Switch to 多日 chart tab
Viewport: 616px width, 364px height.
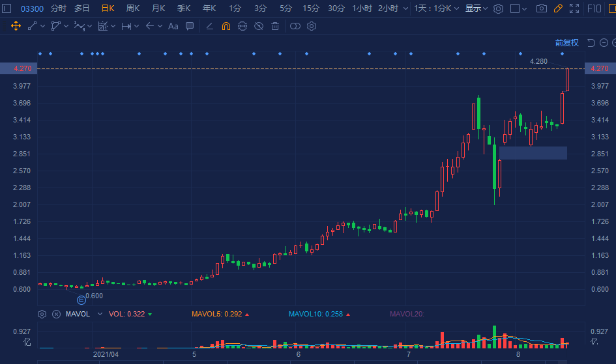82,8
